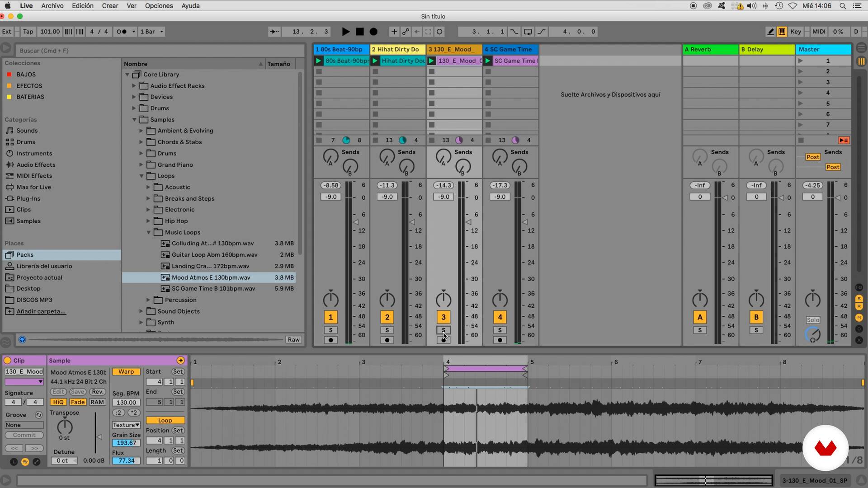Open the Audio Effects category
868x488 pixels.
[x=36, y=165]
